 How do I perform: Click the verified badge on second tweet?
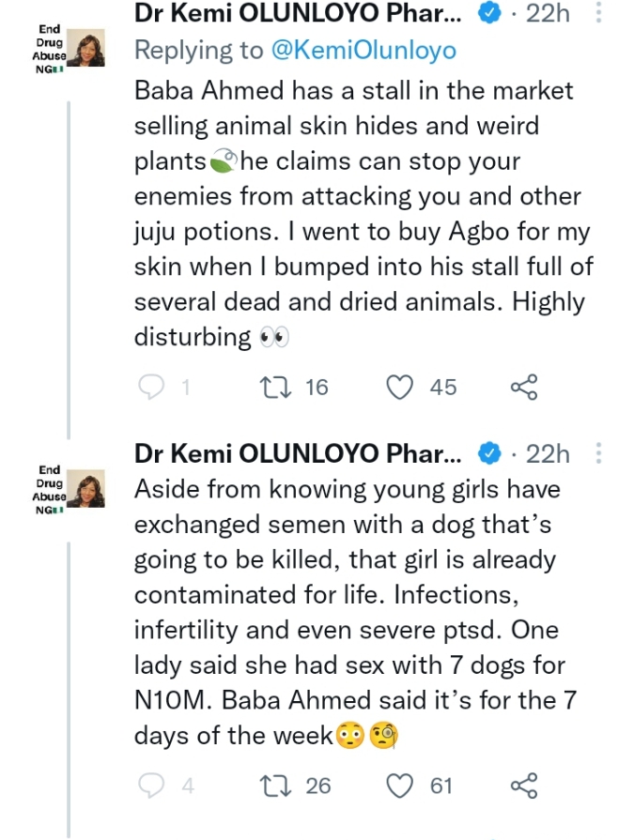click(489, 454)
